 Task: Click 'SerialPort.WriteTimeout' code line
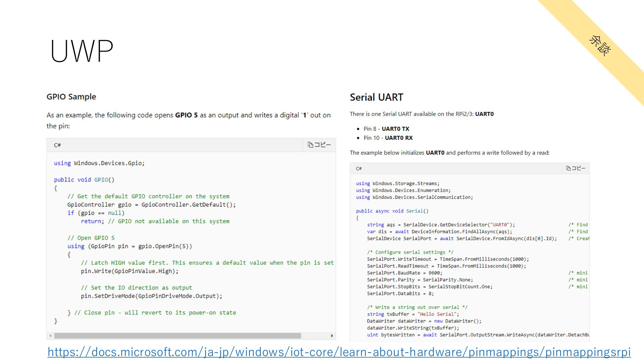coord(448,259)
